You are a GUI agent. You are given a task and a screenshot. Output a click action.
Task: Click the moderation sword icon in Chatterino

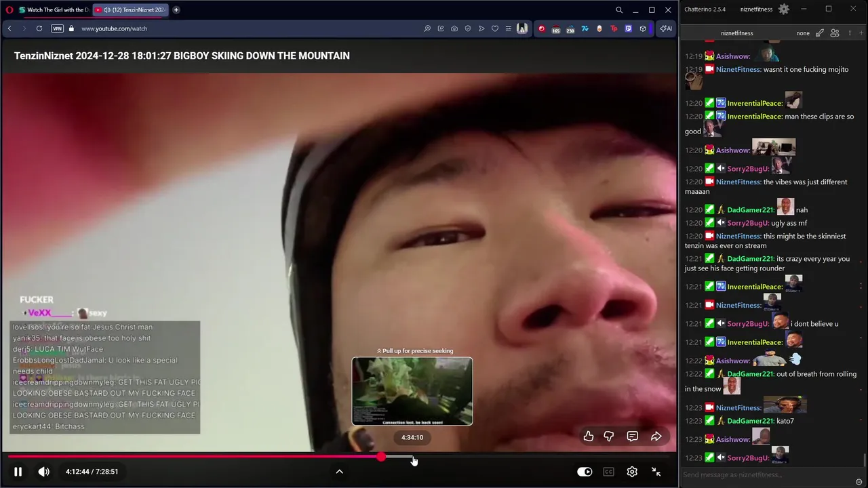coord(820,33)
